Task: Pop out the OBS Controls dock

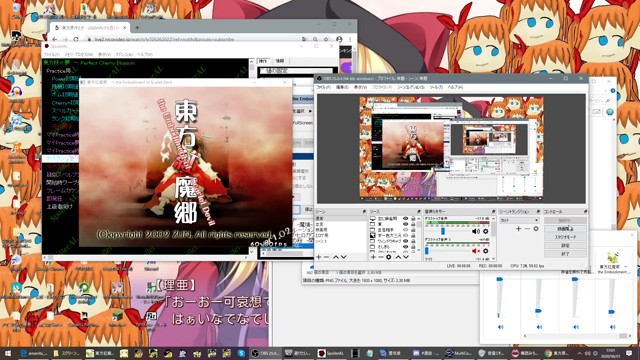Action: [x=585, y=211]
